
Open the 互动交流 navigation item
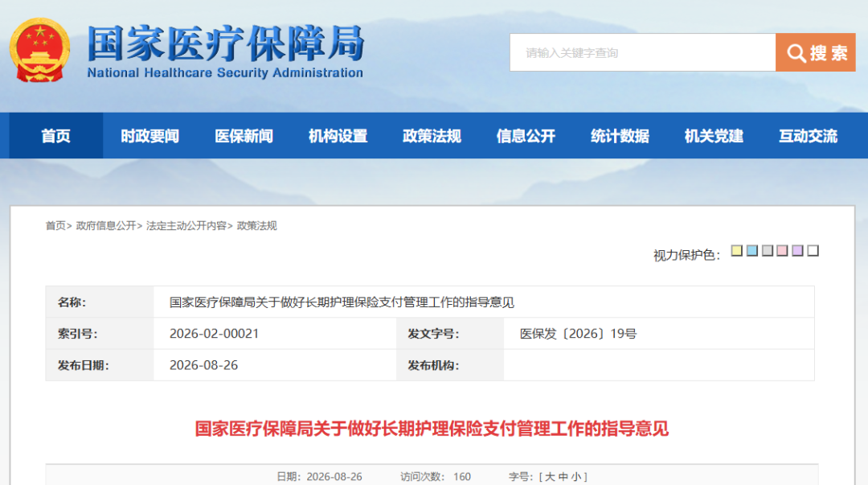[809, 136]
